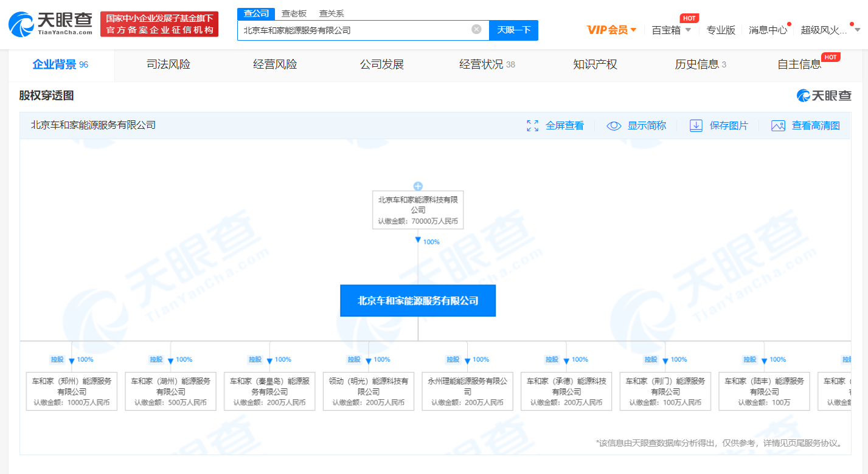
Task: Open the 超级风火 user account dropdown
Action: (830, 30)
